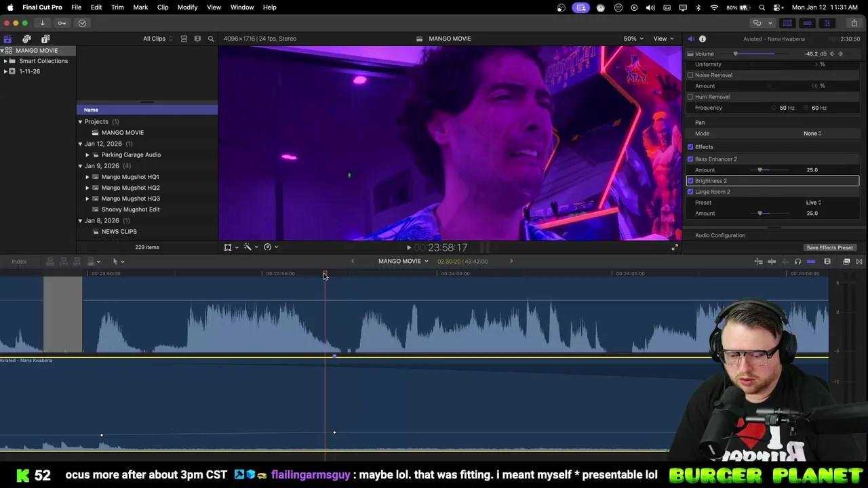Viewport: 868px width, 488px height.
Task: Open the Import Media arrow button
Action: tap(42, 23)
